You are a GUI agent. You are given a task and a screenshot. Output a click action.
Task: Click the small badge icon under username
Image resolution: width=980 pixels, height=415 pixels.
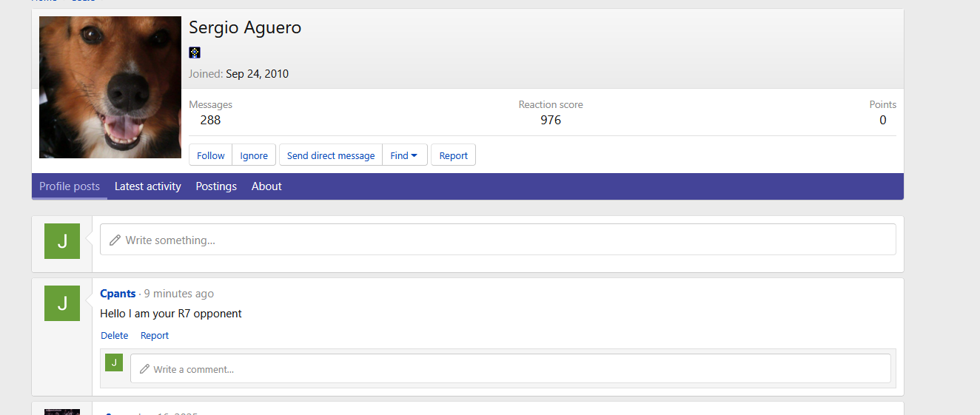(x=195, y=53)
